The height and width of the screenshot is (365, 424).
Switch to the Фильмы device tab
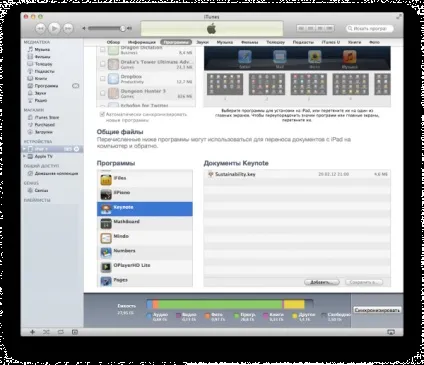[250, 42]
